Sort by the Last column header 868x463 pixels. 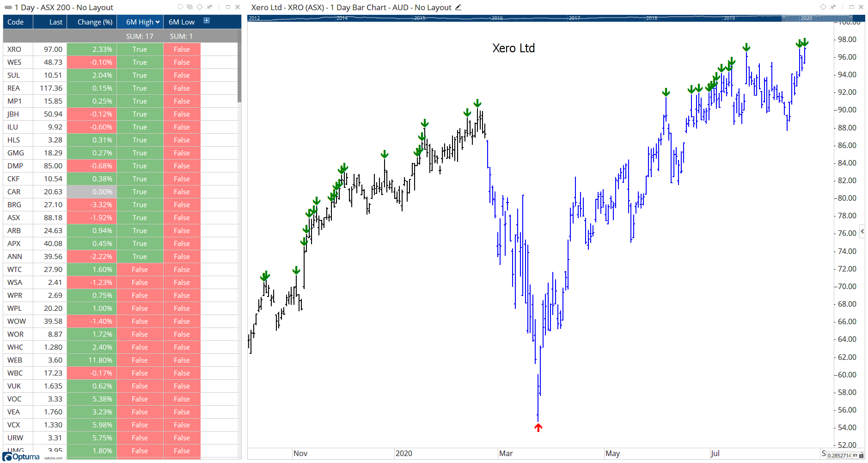[x=50, y=22]
